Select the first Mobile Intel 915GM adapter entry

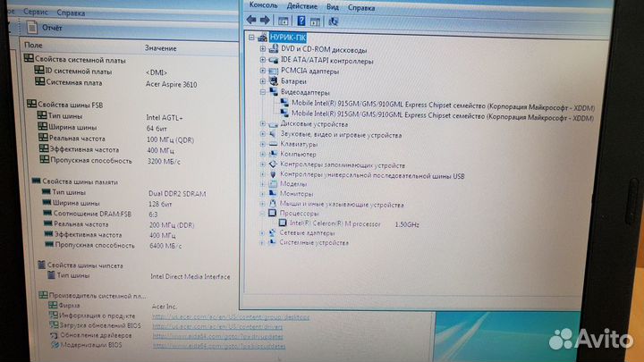pyautogui.click(x=443, y=105)
